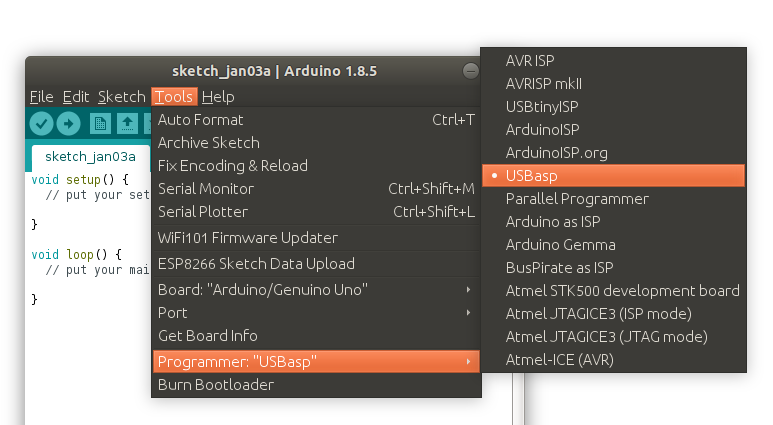The image size is (773, 425).
Task: Click the Verify checkmark toolbar icon
Action: [41, 123]
